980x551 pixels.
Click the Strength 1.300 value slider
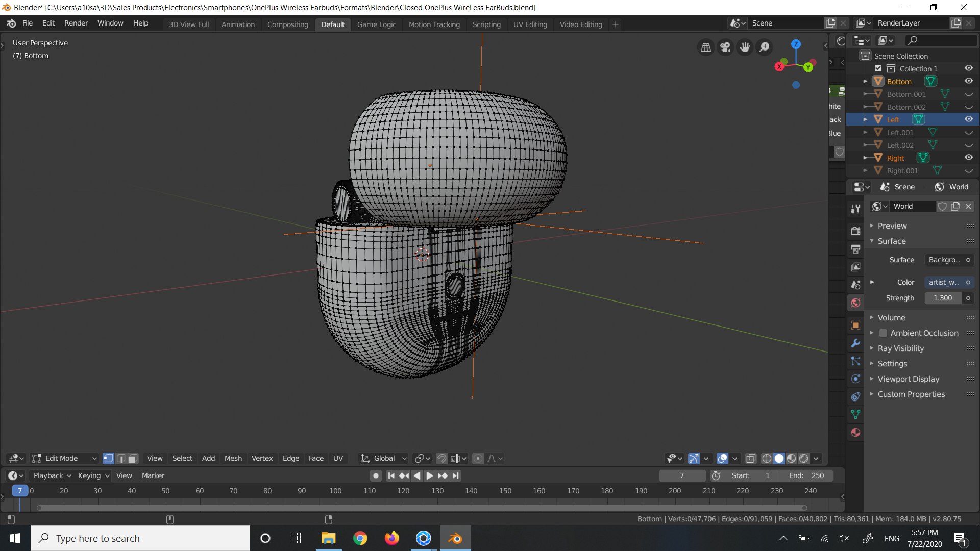pyautogui.click(x=943, y=298)
